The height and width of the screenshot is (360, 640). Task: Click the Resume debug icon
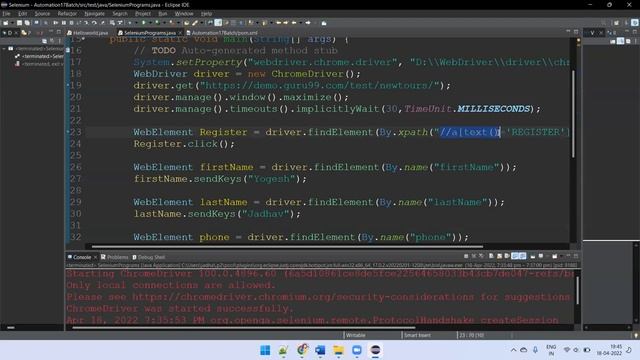pos(55,23)
